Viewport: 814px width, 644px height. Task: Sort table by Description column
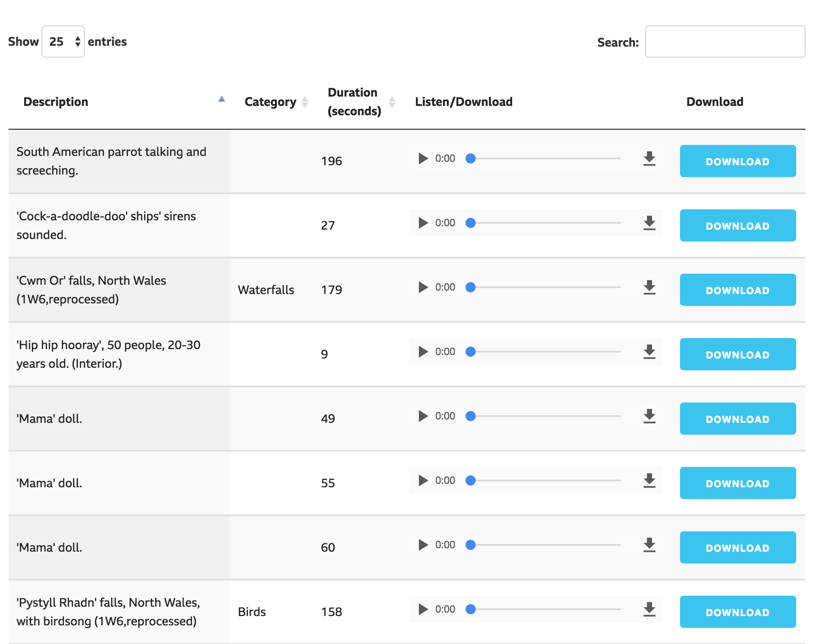tap(56, 102)
